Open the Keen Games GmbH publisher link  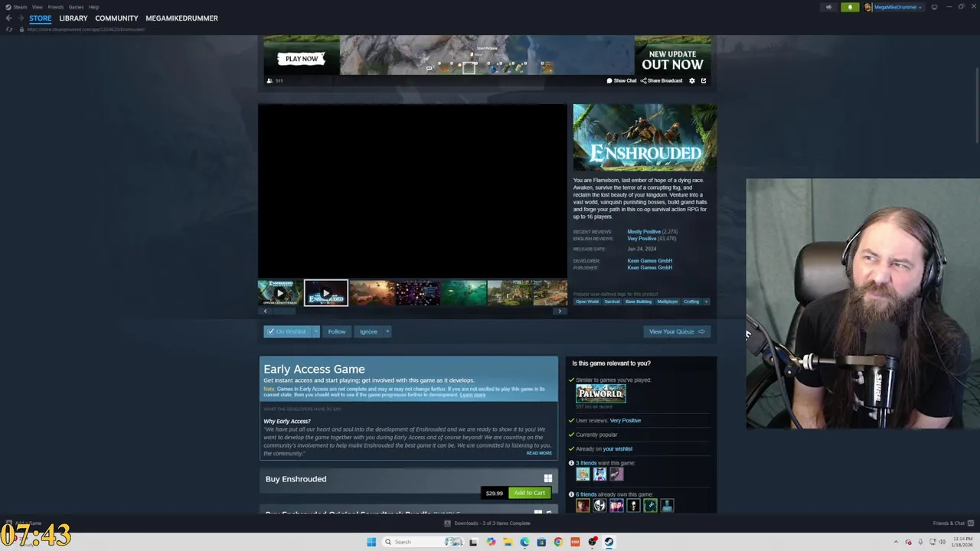click(649, 268)
